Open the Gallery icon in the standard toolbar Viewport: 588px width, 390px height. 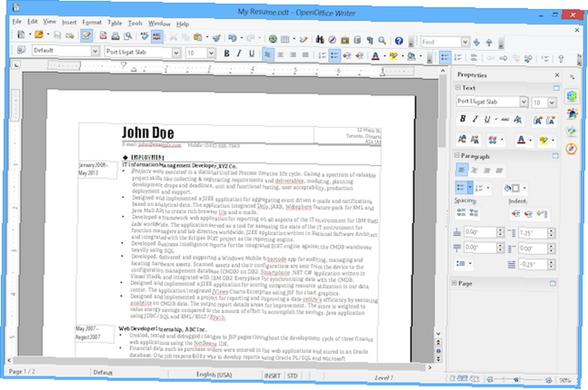tap(345, 40)
